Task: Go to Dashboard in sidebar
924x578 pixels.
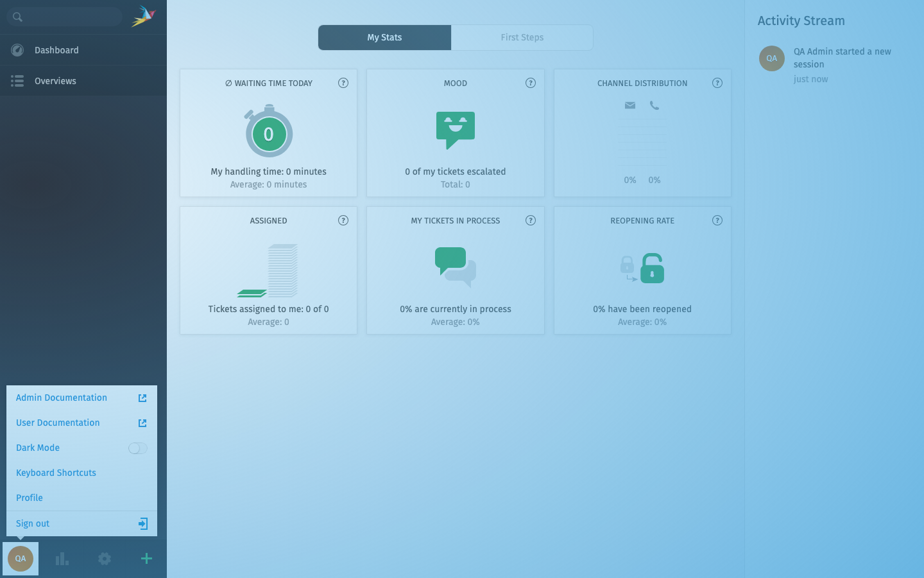Action: 83,50
